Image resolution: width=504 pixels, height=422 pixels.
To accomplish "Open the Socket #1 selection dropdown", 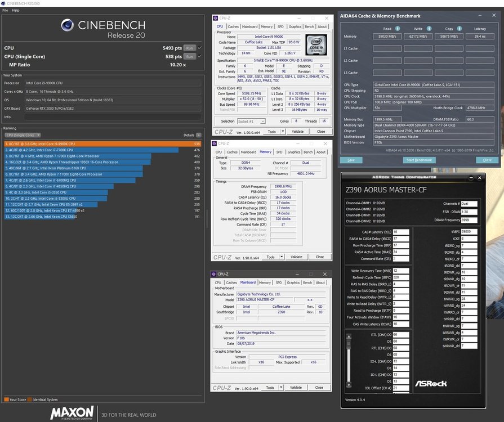I will click(251, 122).
